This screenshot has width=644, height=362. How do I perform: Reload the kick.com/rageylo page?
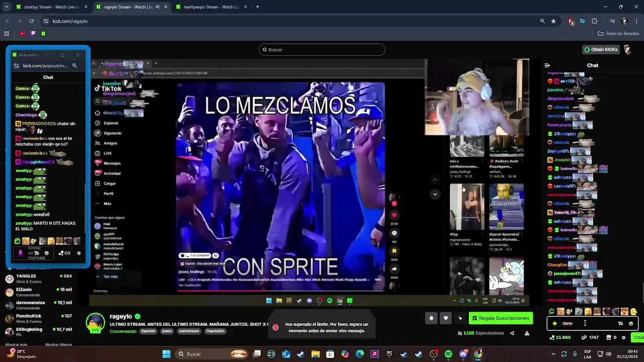click(31, 21)
